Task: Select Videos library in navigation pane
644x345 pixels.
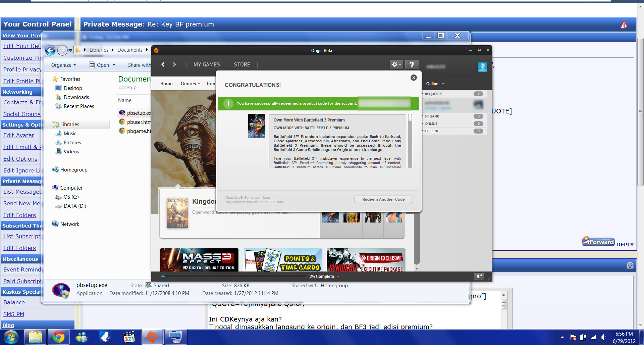Action: click(x=67, y=152)
